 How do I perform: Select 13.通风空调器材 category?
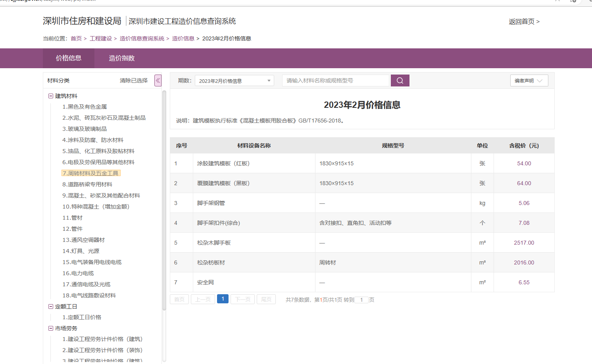coord(84,240)
